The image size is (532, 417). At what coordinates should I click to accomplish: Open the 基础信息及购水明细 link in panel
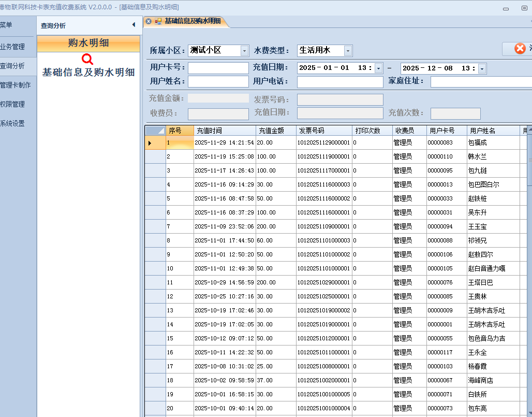[x=88, y=73]
